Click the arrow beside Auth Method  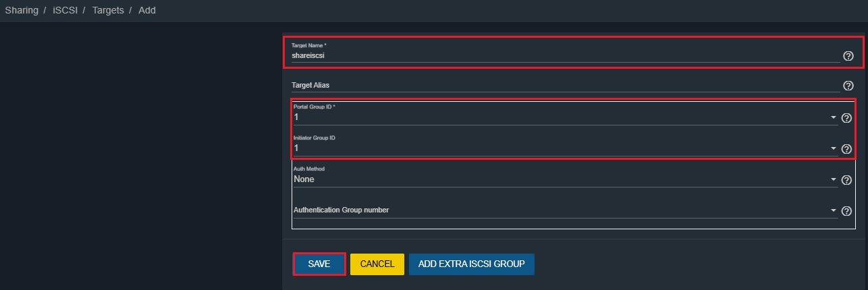834,180
